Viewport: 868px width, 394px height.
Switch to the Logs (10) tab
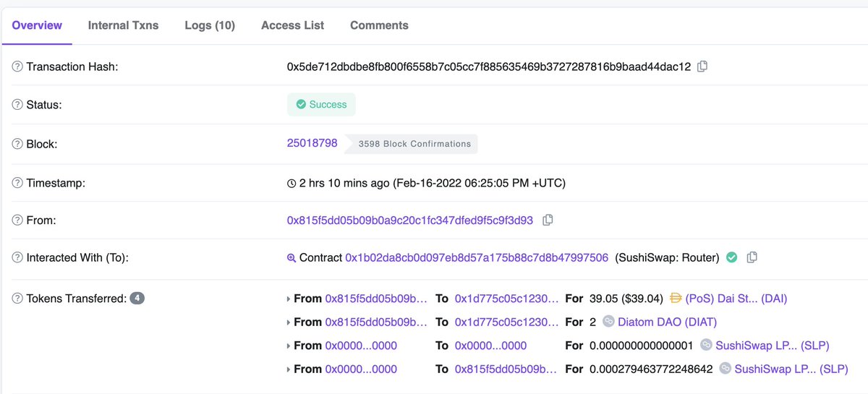tap(210, 25)
